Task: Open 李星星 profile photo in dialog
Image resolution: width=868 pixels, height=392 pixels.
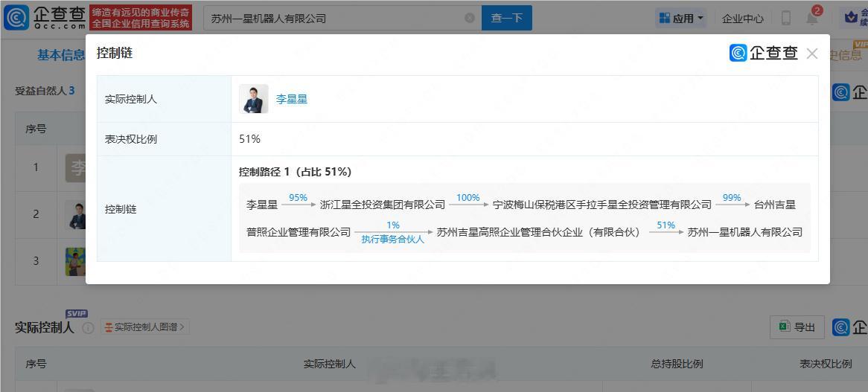Action: pyautogui.click(x=254, y=99)
